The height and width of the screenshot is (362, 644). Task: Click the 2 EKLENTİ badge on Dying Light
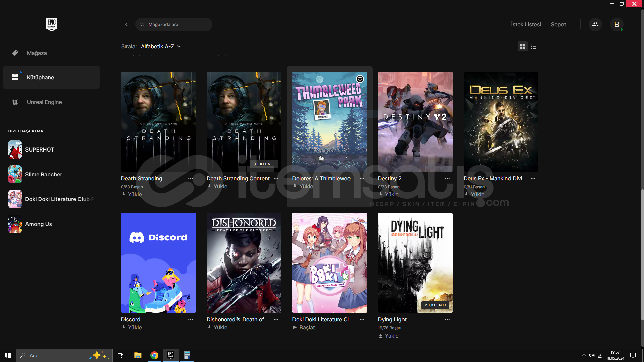click(435, 305)
